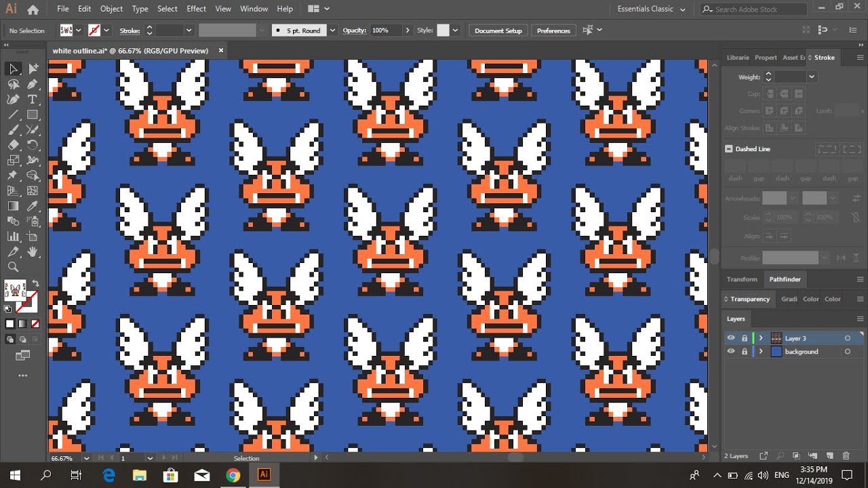
Task: Open the Window menu
Action: (254, 9)
